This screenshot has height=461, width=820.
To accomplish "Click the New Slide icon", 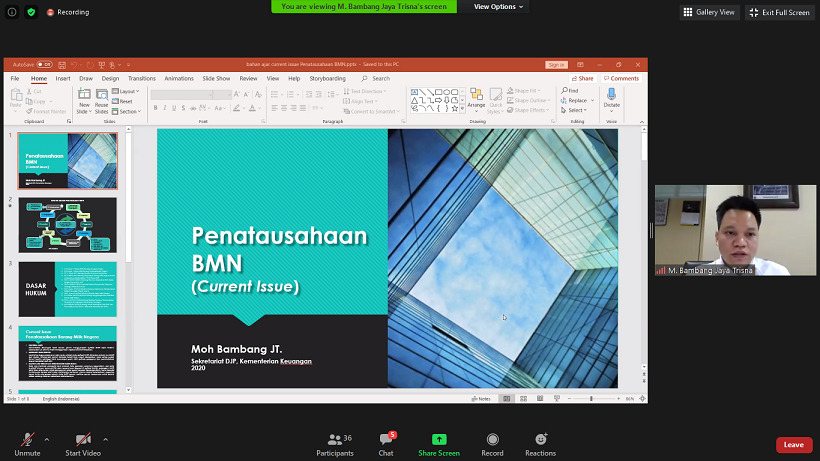I will pos(84,96).
